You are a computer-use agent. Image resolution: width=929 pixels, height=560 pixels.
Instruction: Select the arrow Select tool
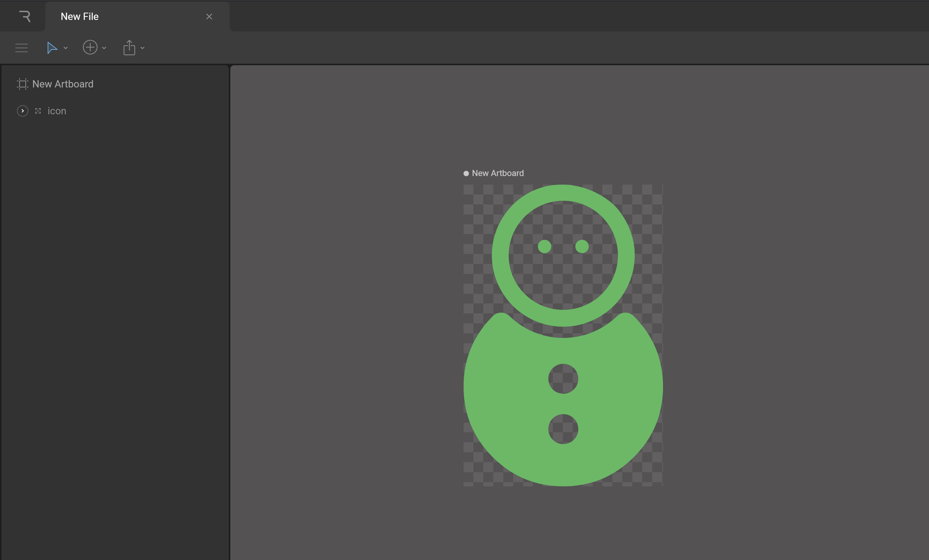click(52, 48)
